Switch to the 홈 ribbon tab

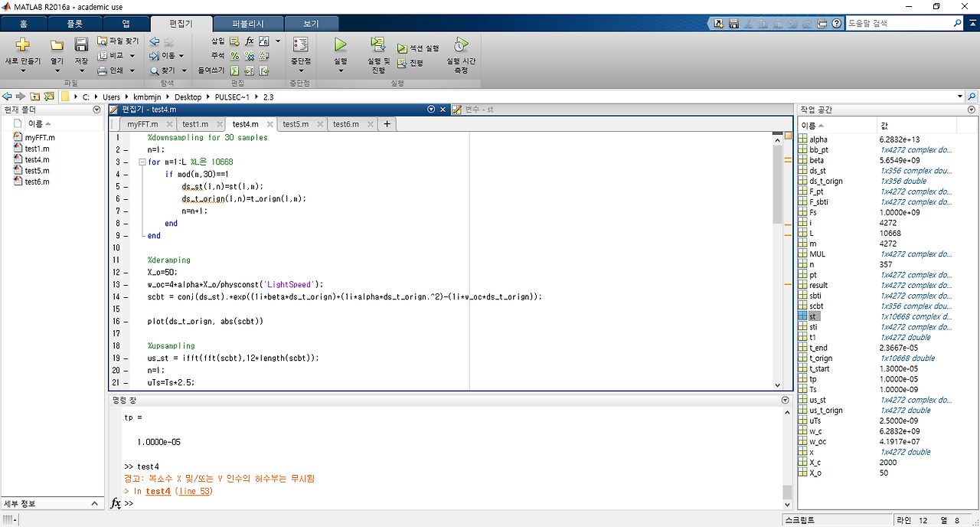[x=23, y=24]
